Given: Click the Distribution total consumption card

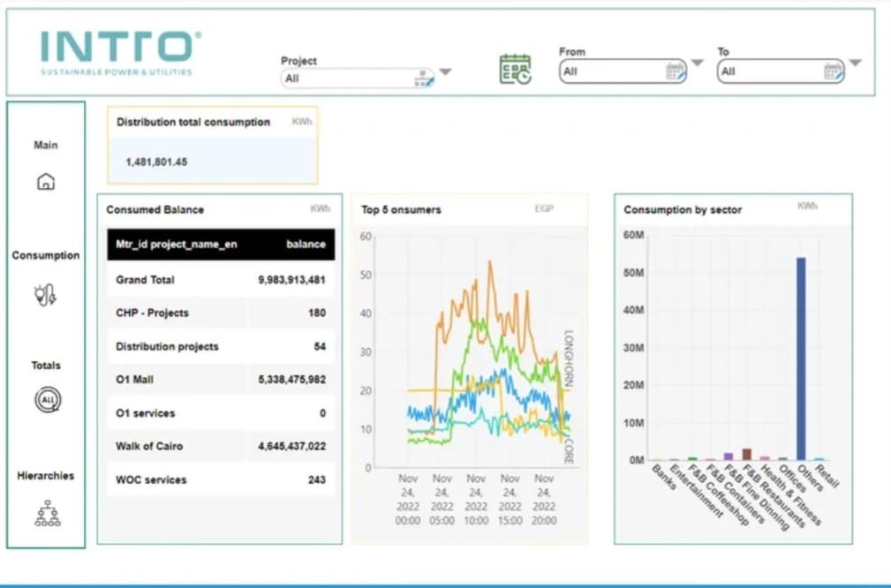Looking at the screenshot, I should [x=212, y=145].
